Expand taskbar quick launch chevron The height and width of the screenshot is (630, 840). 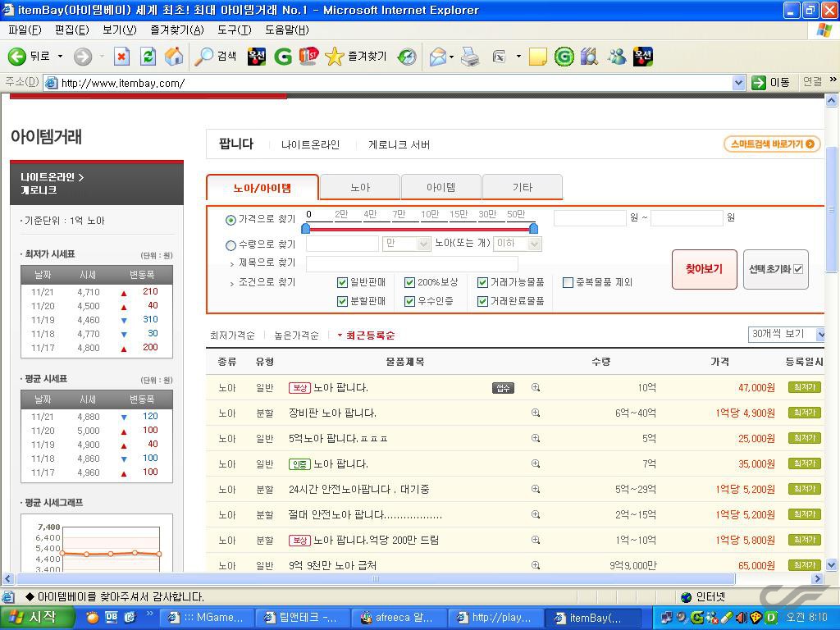pyautogui.click(x=149, y=613)
